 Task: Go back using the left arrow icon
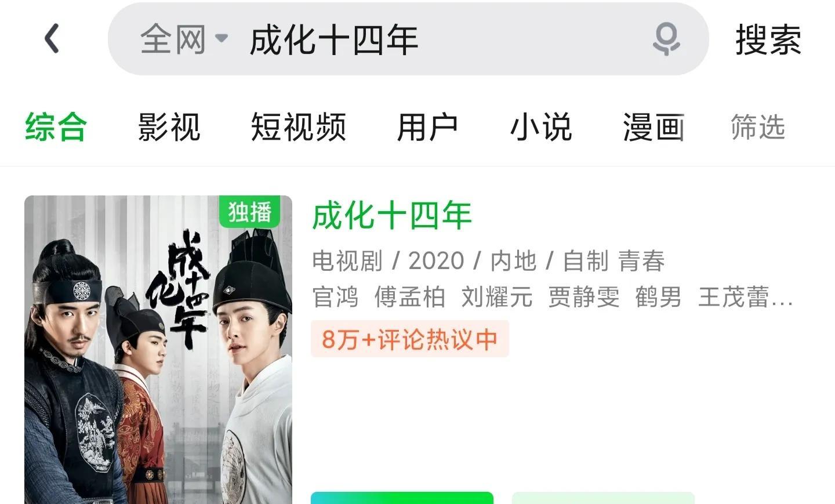click(52, 39)
